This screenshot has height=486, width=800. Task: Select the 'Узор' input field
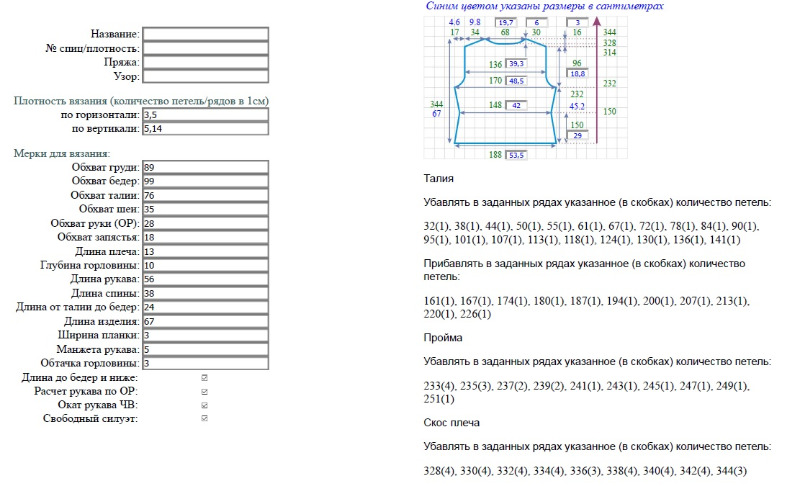click(x=205, y=75)
